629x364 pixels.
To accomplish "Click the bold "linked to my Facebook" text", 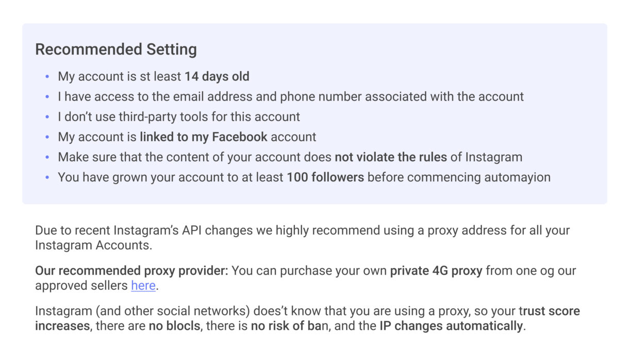I will [204, 137].
